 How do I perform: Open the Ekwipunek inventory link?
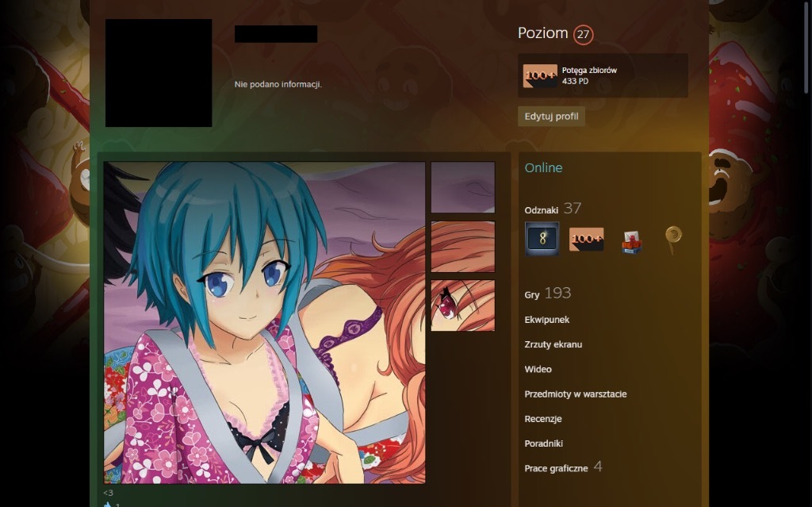click(x=547, y=320)
